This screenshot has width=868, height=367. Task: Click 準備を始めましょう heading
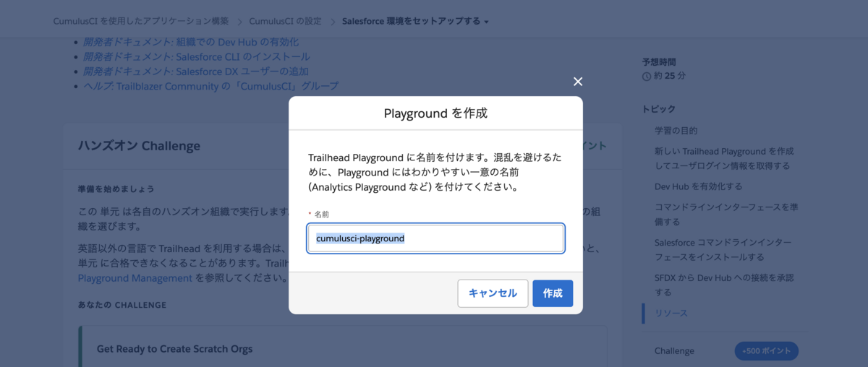(116, 189)
